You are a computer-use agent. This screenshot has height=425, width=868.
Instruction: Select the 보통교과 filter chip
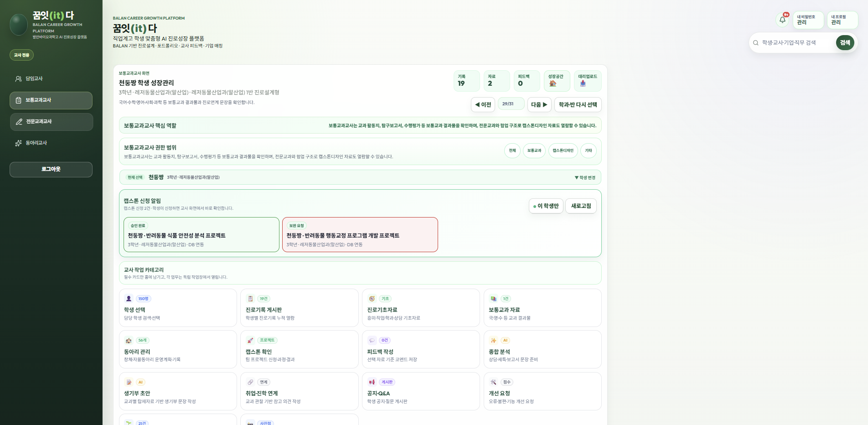pos(534,150)
